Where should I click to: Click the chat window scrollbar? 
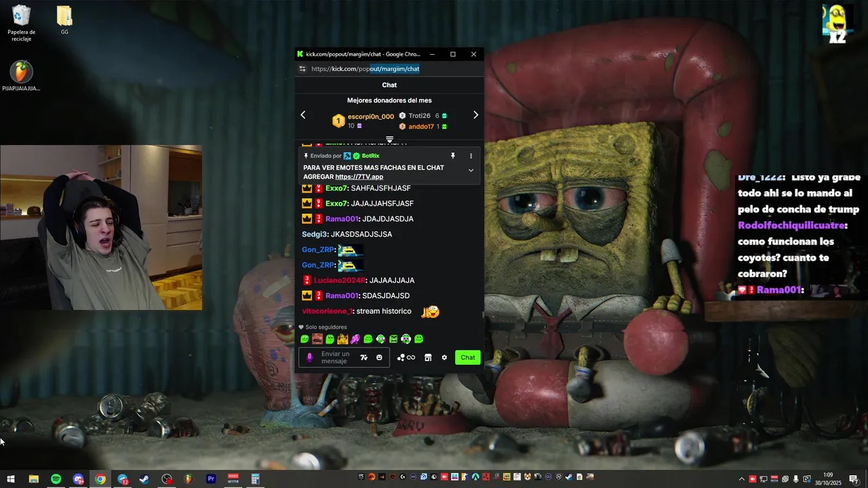point(483,315)
